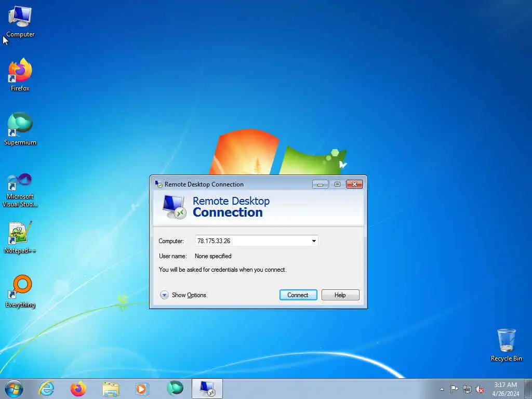Select the Notepad++ desktop shortcut

click(20, 237)
